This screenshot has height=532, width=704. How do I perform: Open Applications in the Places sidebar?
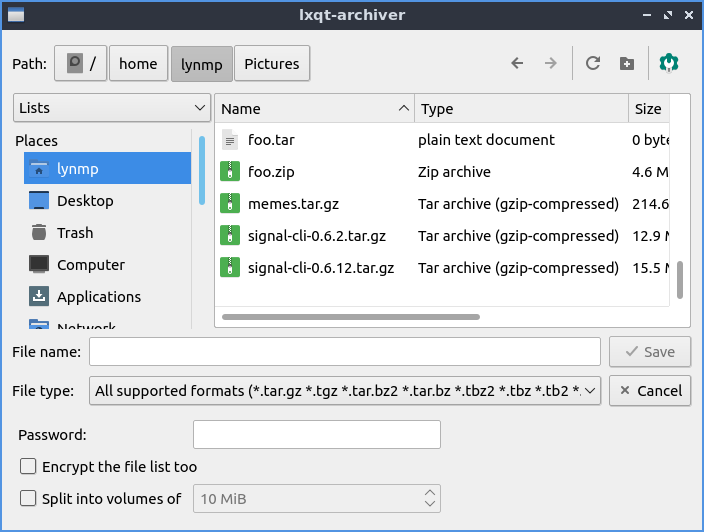[x=98, y=297]
